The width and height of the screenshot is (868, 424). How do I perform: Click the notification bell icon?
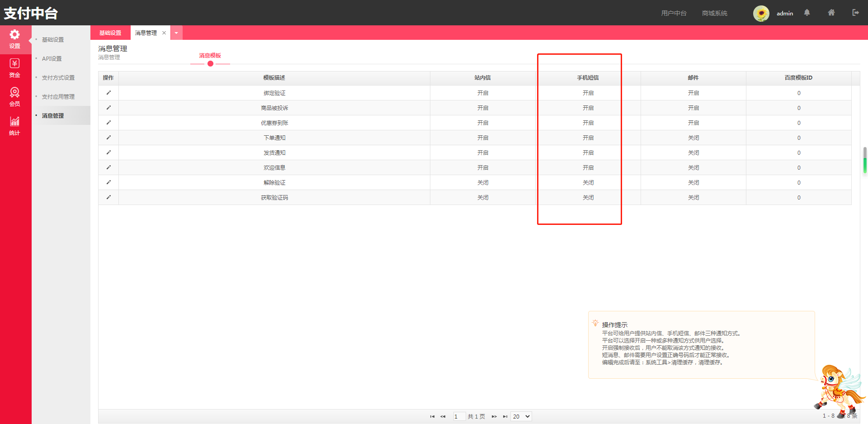[x=807, y=13]
